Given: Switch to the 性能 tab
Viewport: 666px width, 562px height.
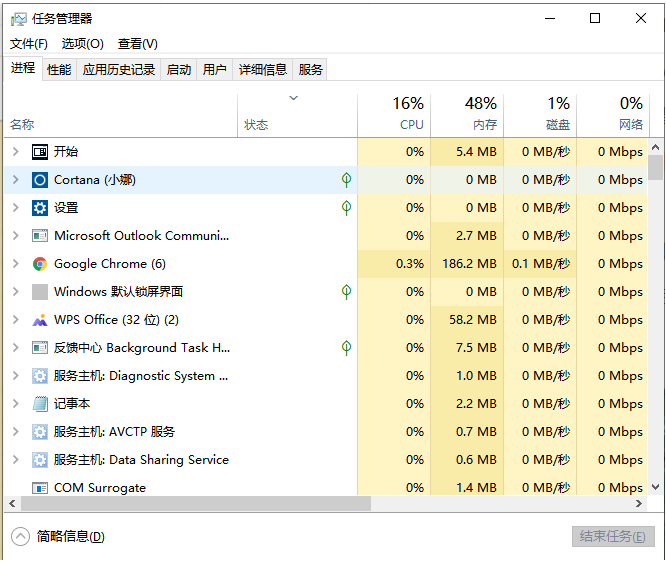Looking at the screenshot, I should tap(59, 69).
